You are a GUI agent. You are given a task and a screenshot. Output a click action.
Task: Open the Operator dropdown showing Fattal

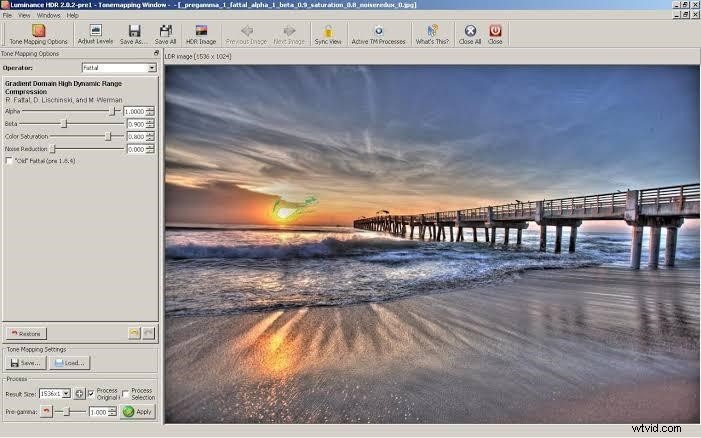[x=119, y=67]
